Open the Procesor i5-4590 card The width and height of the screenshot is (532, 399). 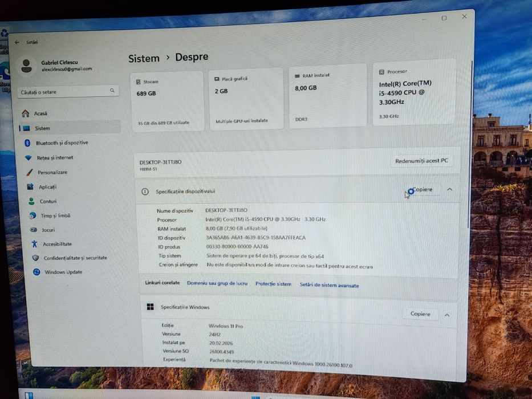click(x=414, y=93)
